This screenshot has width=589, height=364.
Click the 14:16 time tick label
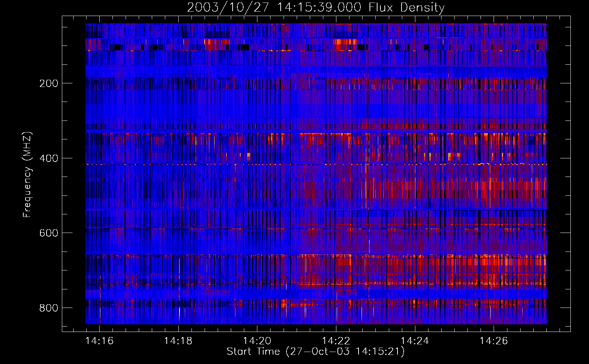pyautogui.click(x=99, y=341)
